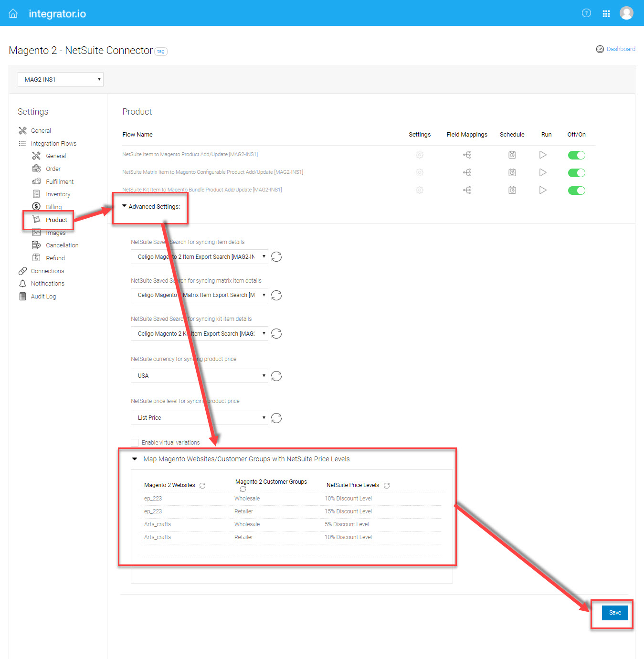Open settings gear for NetSuite Item to Magento Product flow
Screen dimensions: 644x659
[420, 155]
